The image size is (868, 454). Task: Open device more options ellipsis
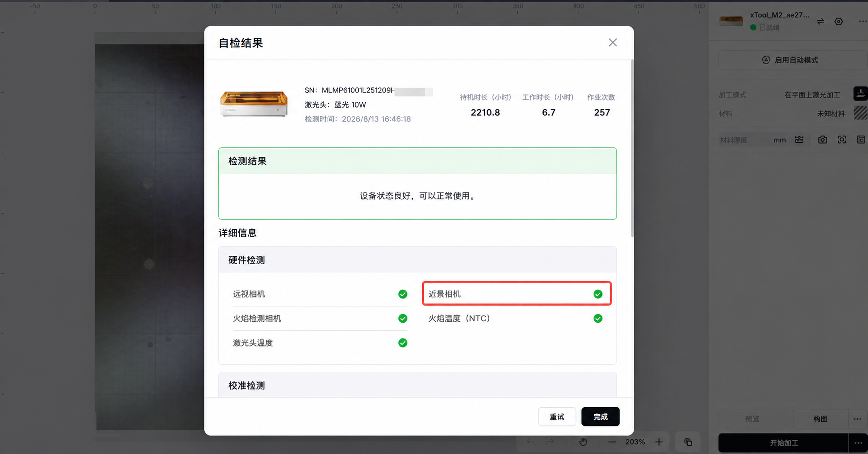[x=862, y=21]
